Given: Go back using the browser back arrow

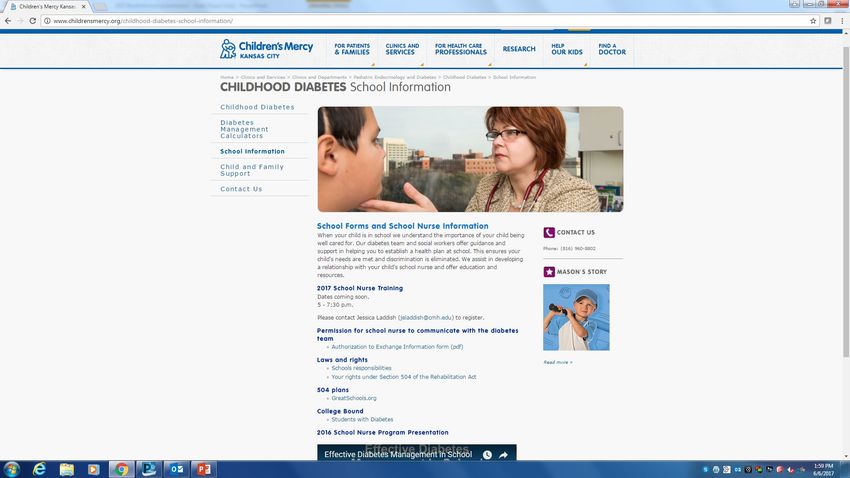Looking at the screenshot, I should click(8, 21).
